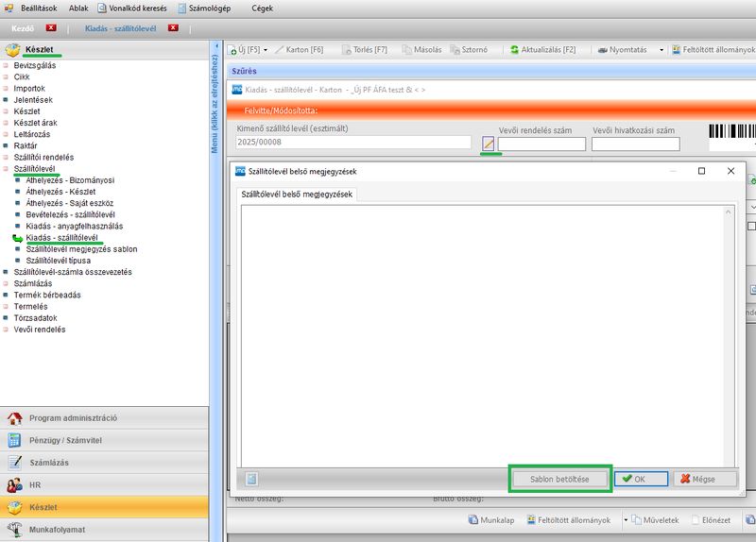Click the Nyomtatás printer icon

[x=602, y=49]
